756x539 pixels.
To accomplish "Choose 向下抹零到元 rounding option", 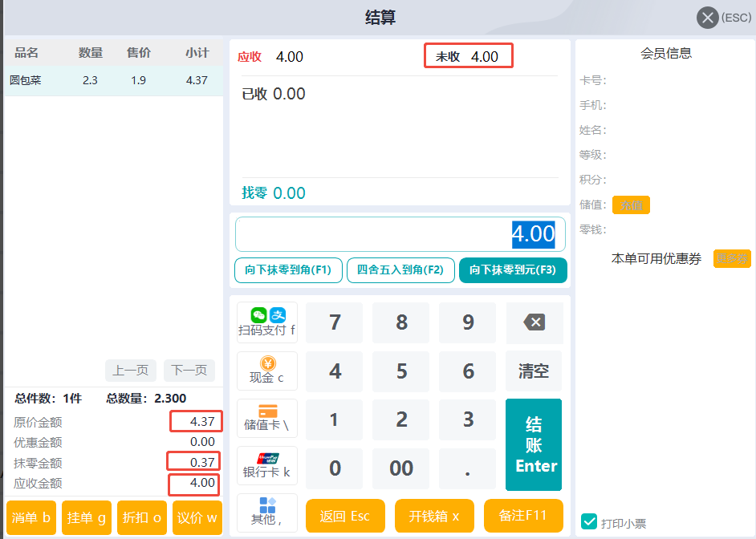I will click(512, 270).
